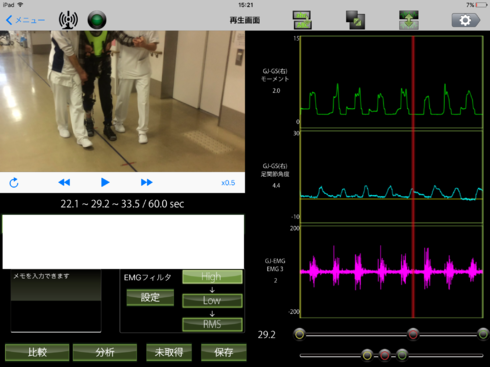Play the gait video
Screen dimensions: 490x367
tap(105, 182)
